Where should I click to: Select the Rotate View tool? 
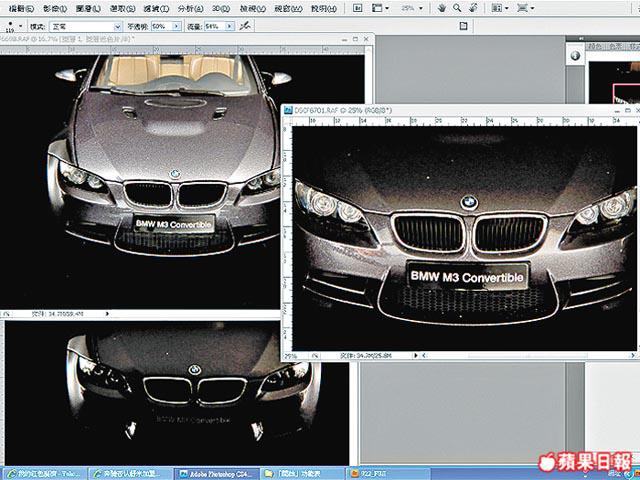(473, 8)
